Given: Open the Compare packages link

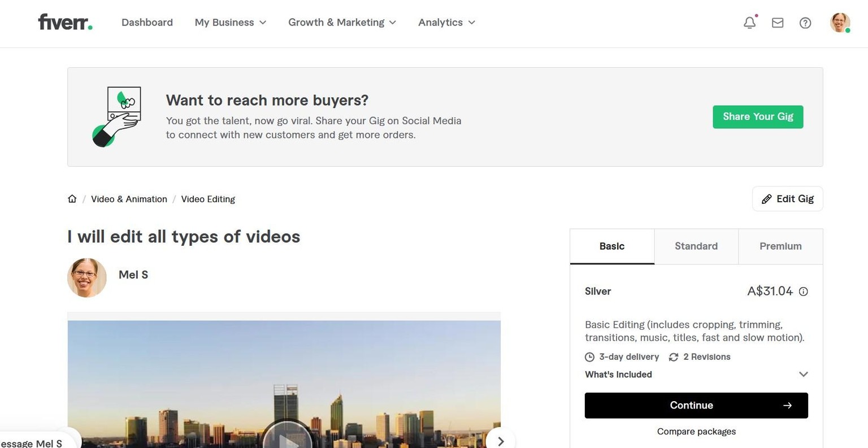Looking at the screenshot, I should (x=696, y=432).
